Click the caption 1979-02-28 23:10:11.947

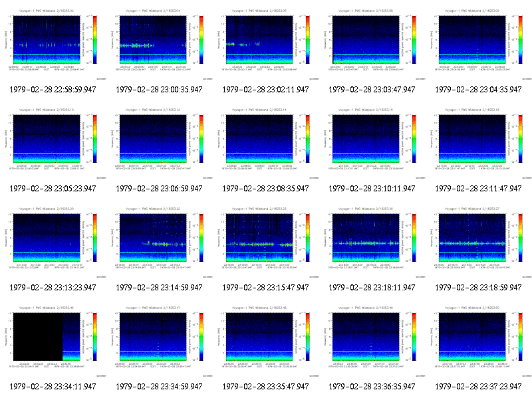(x=372, y=189)
